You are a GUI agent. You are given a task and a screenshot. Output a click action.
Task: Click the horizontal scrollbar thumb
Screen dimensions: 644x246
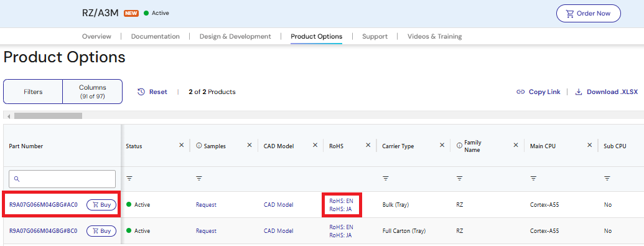point(48,116)
